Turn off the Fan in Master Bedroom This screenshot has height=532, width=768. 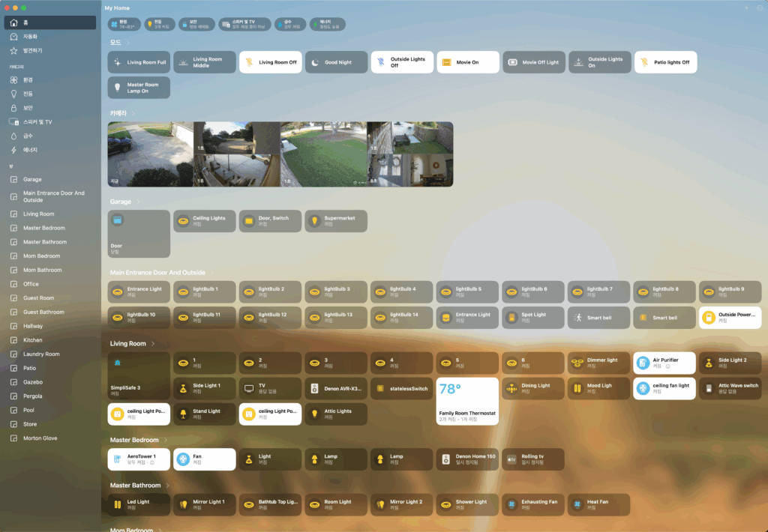point(205,459)
